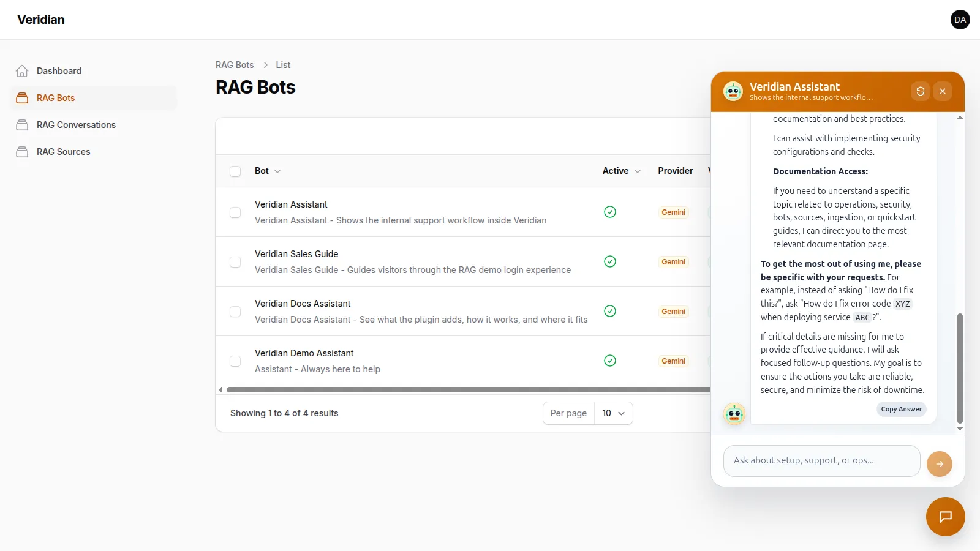Click the List breadcrumb item
Screen dimensions: 980x551
[283, 65]
